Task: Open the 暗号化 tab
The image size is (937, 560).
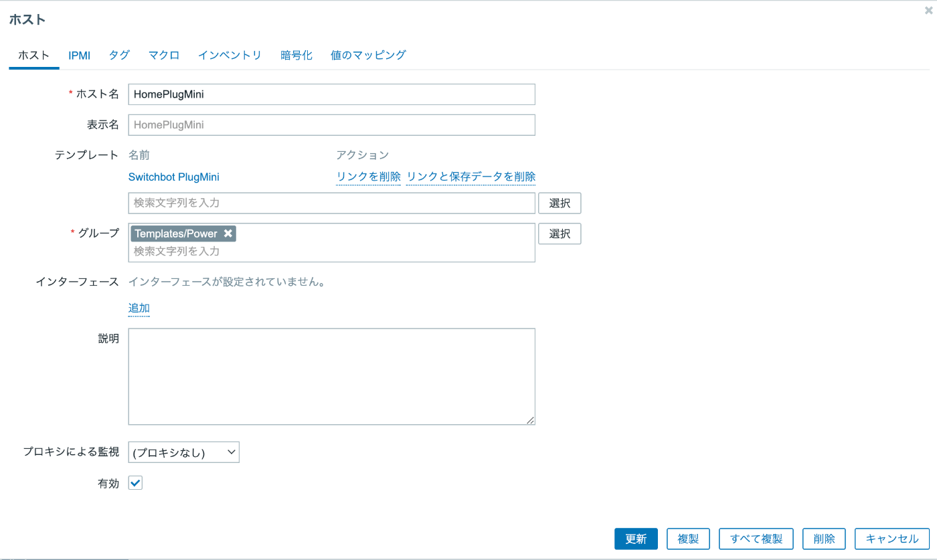Action: [x=296, y=56]
